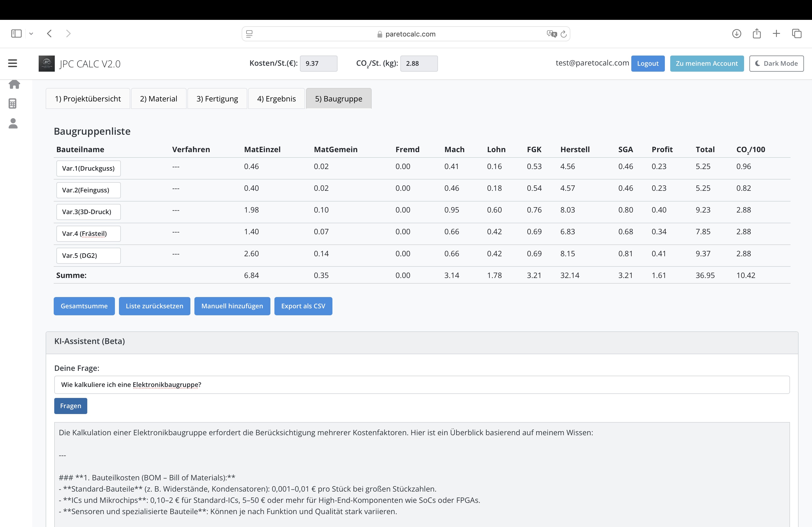Open Zu meinem Account
This screenshot has width=812, height=527.
(x=706, y=63)
